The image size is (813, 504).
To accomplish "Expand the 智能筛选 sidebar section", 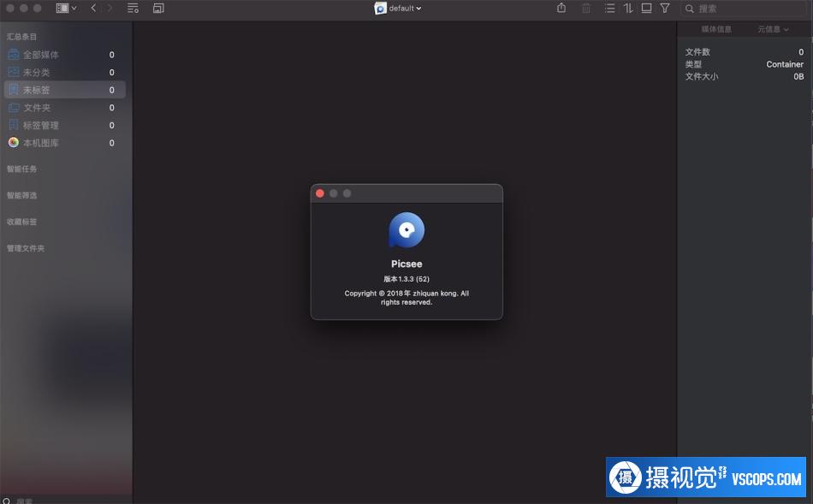I will pyautogui.click(x=21, y=195).
